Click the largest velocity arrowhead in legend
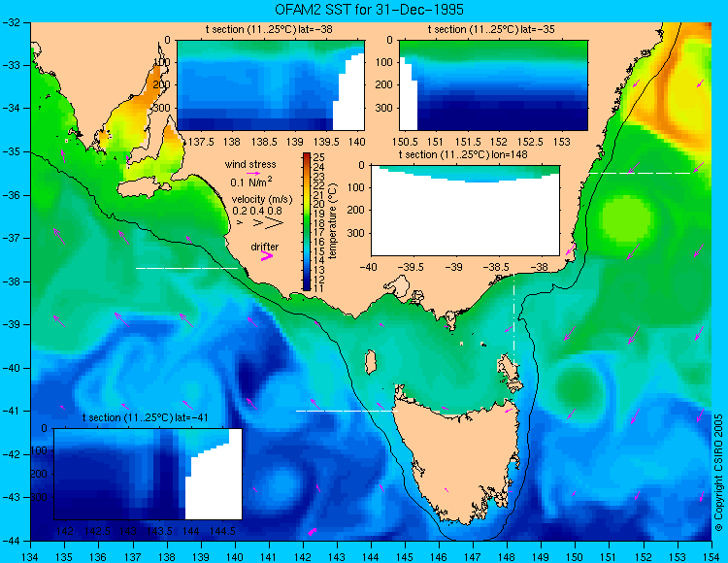This screenshot has width=728, height=563. click(x=275, y=223)
